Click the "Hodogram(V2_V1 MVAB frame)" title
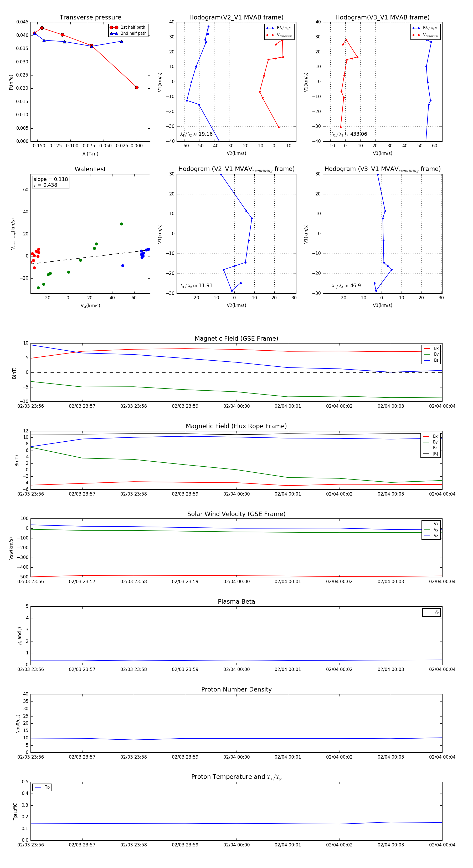The image size is (473, 868). point(236,18)
